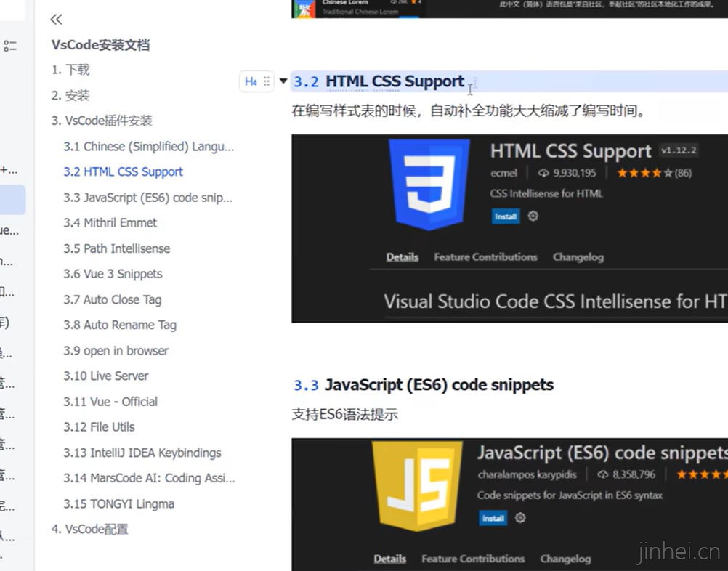Click paragraph 在编写样式表的时候，自动补全功能…

click(468, 111)
